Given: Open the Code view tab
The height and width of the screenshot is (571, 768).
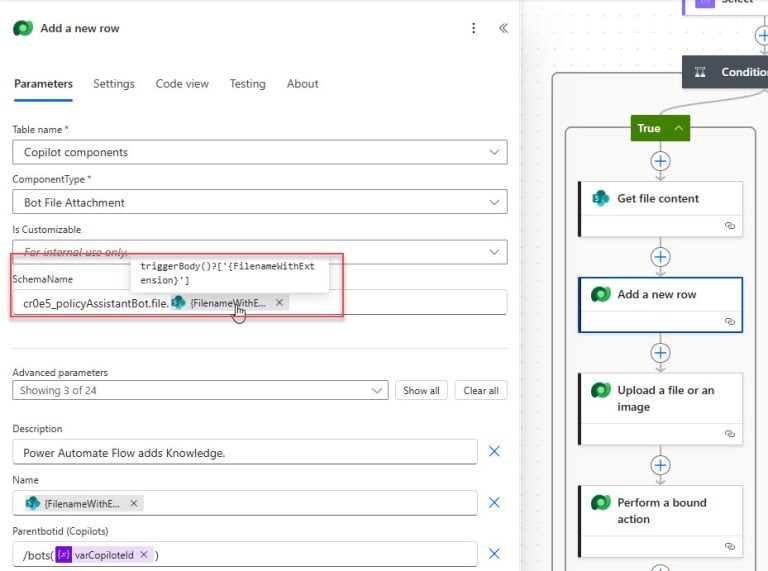Looking at the screenshot, I should [182, 84].
